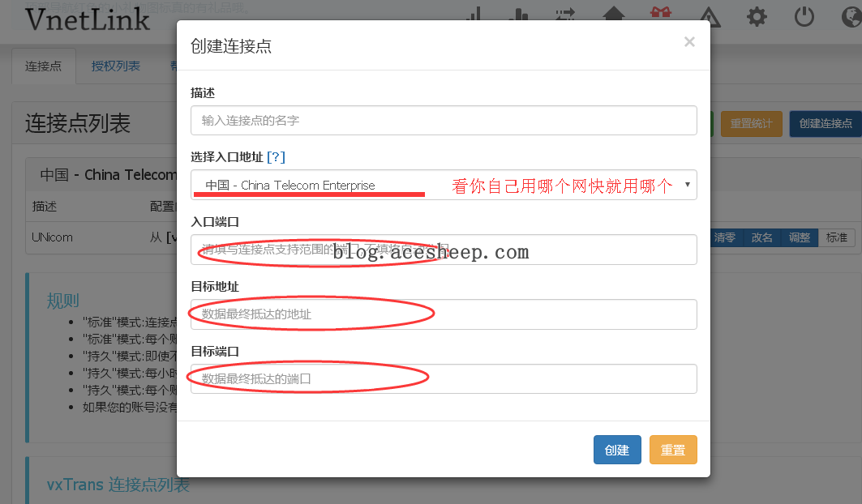Click the 创建连接点 dialog title
862x504 pixels.
[x=231, y=46]
